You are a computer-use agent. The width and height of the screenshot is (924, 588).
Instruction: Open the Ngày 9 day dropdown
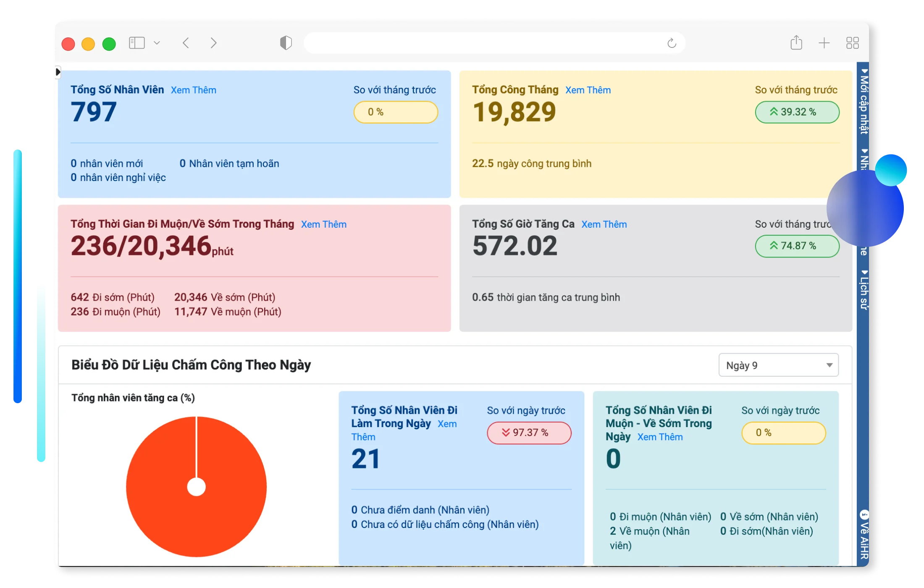pyautogui.click(x=778, y=365)
